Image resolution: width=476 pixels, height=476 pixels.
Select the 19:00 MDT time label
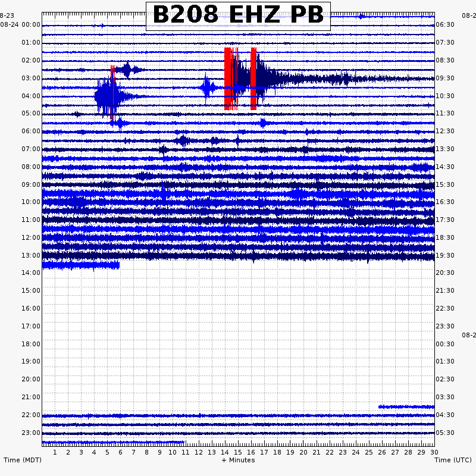31,361
